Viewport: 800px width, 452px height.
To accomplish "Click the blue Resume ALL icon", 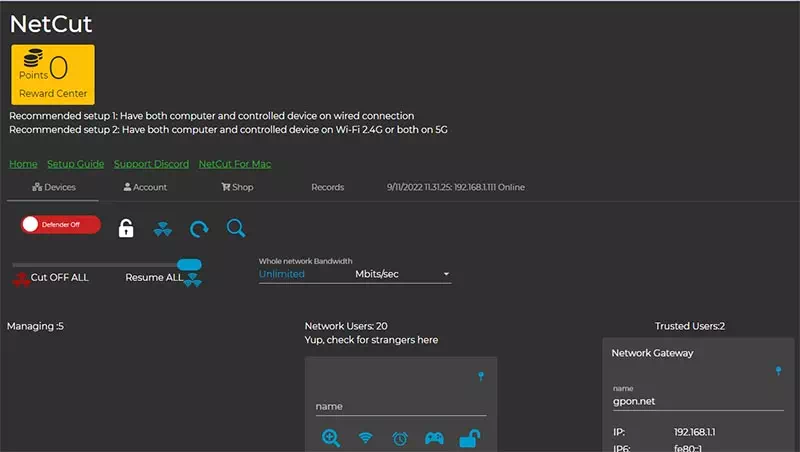I will point(192,280).
